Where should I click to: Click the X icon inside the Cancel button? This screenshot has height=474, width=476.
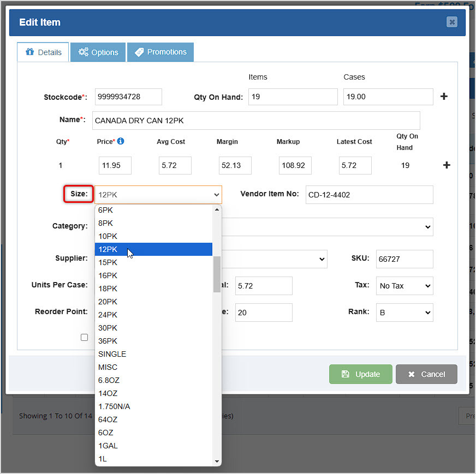[412, 374]
